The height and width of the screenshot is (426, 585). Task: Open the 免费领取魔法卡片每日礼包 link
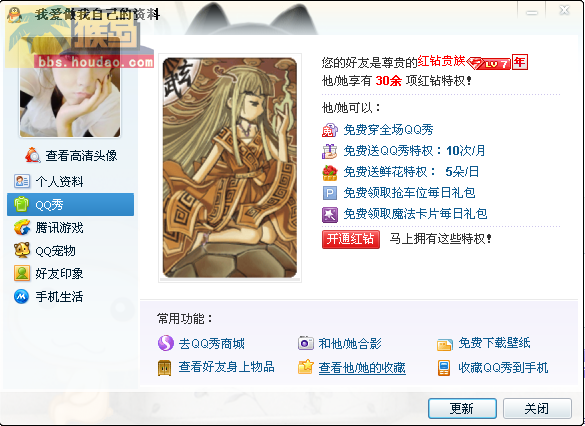[x=415, y=214]
